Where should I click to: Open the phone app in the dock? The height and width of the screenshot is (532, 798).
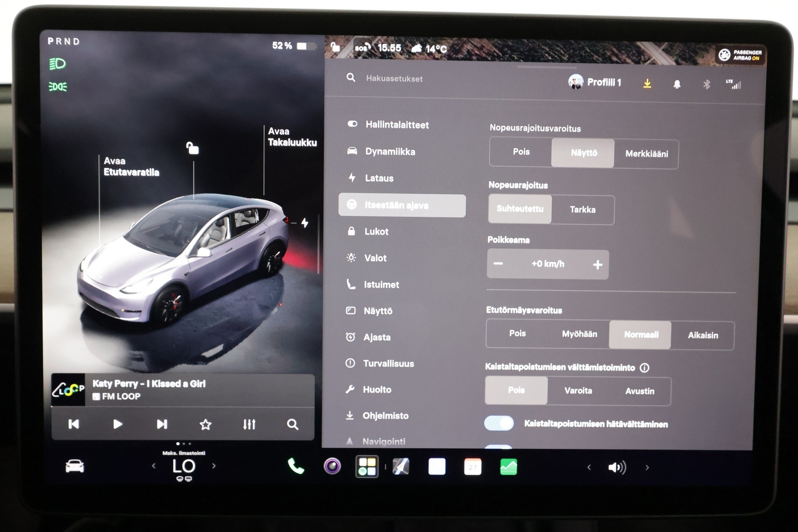[x=296, y=466]
